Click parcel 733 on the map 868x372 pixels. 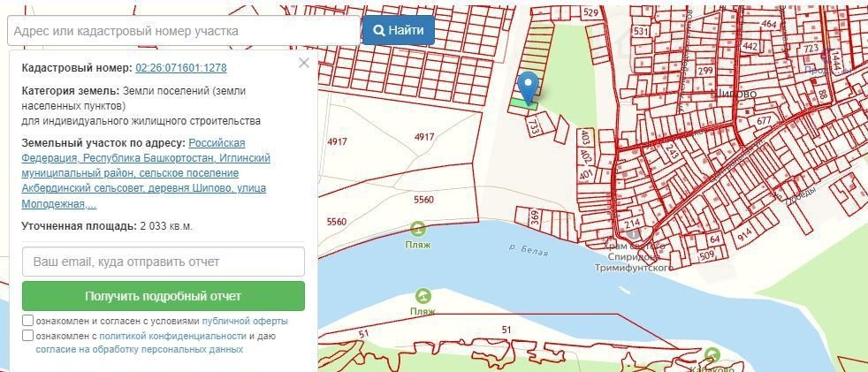pyautogui.click(x=534, y=127)
